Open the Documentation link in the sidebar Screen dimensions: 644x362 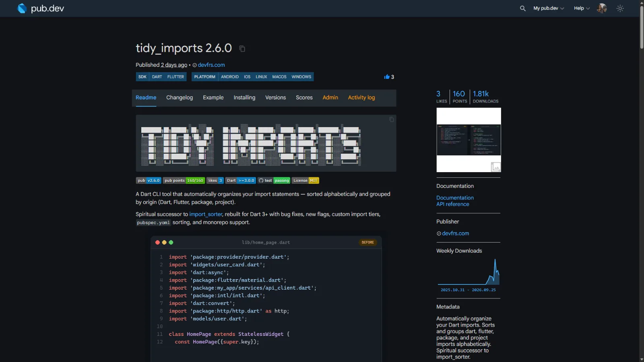coord(455,198)
